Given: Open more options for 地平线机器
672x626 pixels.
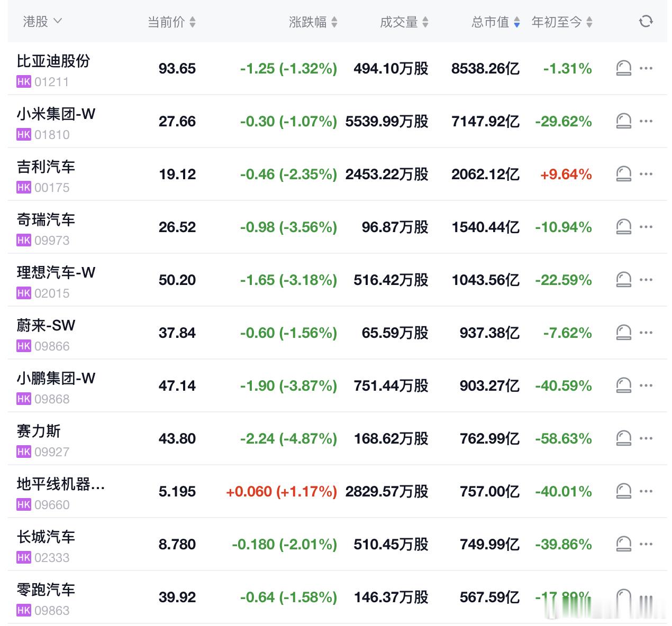Looking at the screenshot, I should click(x=646, y=491).
